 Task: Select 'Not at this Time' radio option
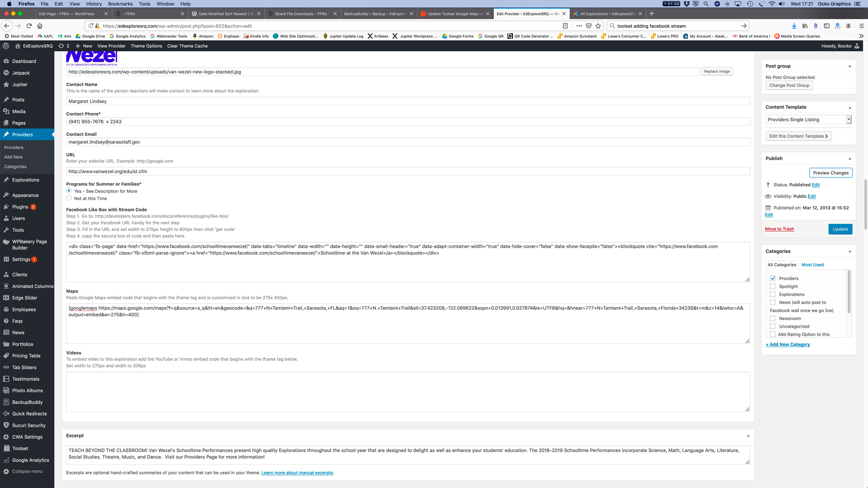(69, 198)
